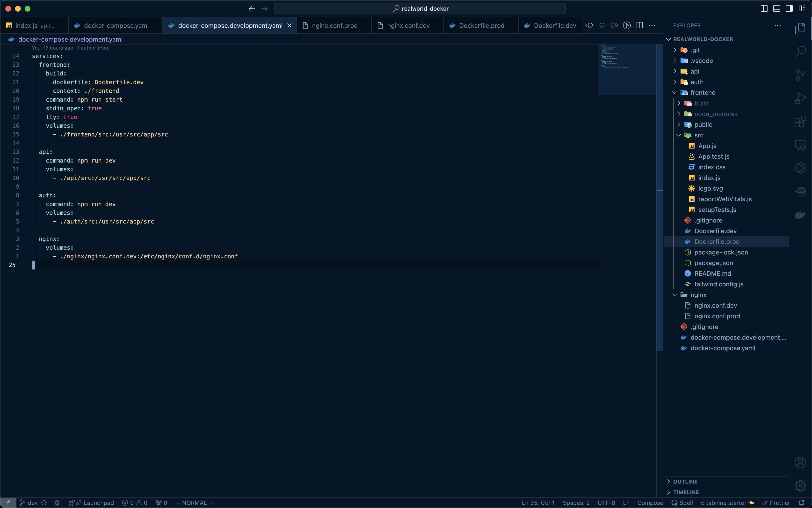Open the Manage gear menu
The width and height of the screenshot is (812, 508).
tap(800, 486)
